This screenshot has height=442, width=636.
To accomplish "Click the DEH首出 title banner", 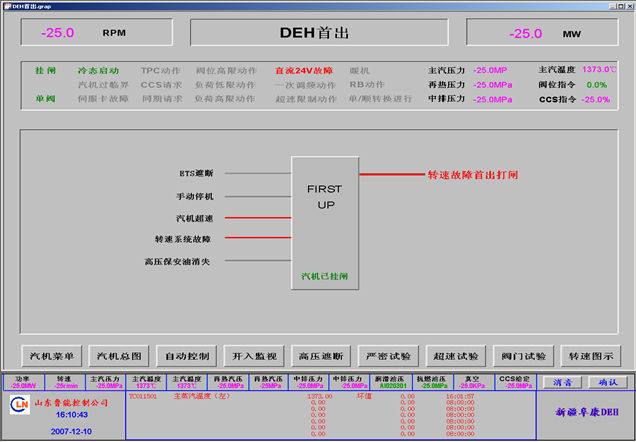I will (319, 32).
